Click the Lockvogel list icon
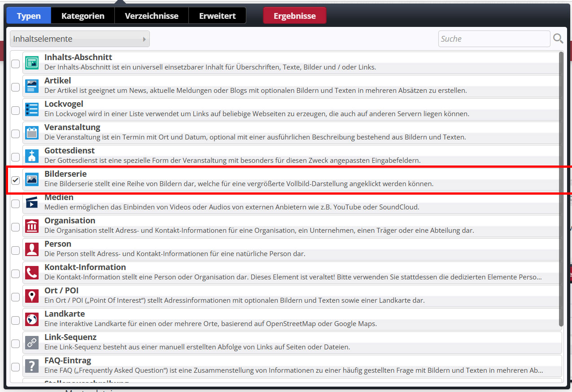Image resolution: width=572 pixels, height=392 pixels. point(32,109)
